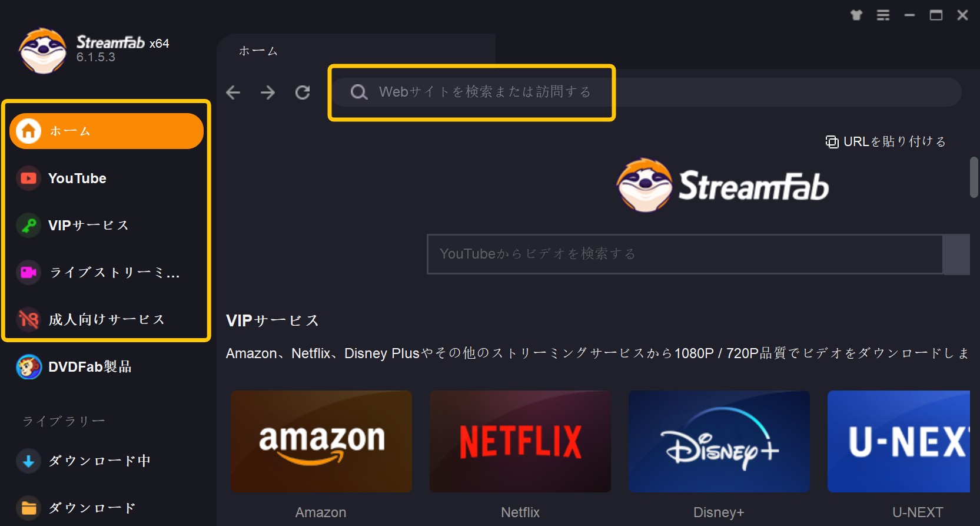The height and width of the screenshot is (526, 980).
Task: Go forward with the right arrow
Action: click(x=268, y=92)
